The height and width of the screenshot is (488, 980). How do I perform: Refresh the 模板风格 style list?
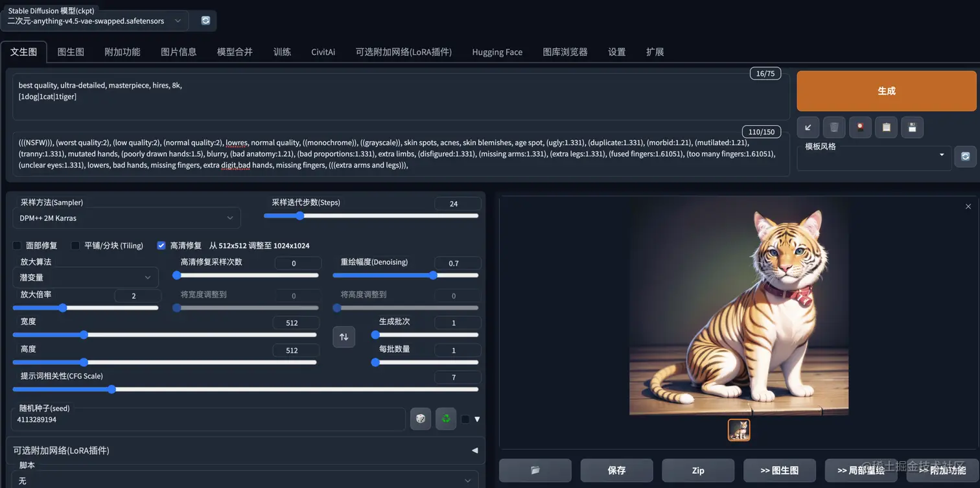[965, 156]
